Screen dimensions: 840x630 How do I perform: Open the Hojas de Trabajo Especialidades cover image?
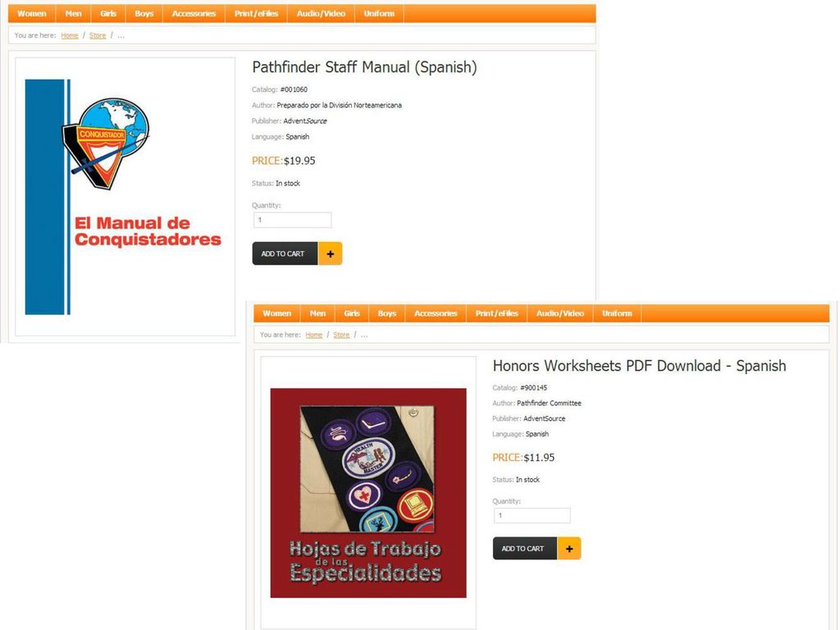pos(368,493)
